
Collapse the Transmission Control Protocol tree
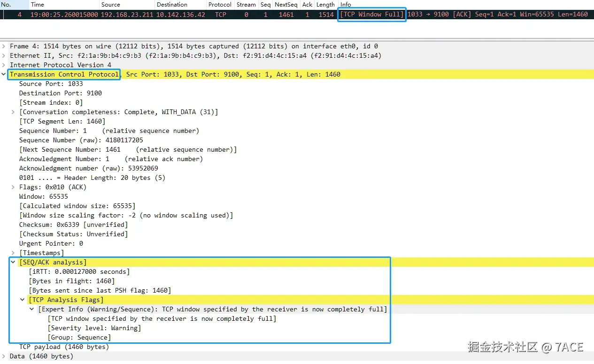coord(4,74)
